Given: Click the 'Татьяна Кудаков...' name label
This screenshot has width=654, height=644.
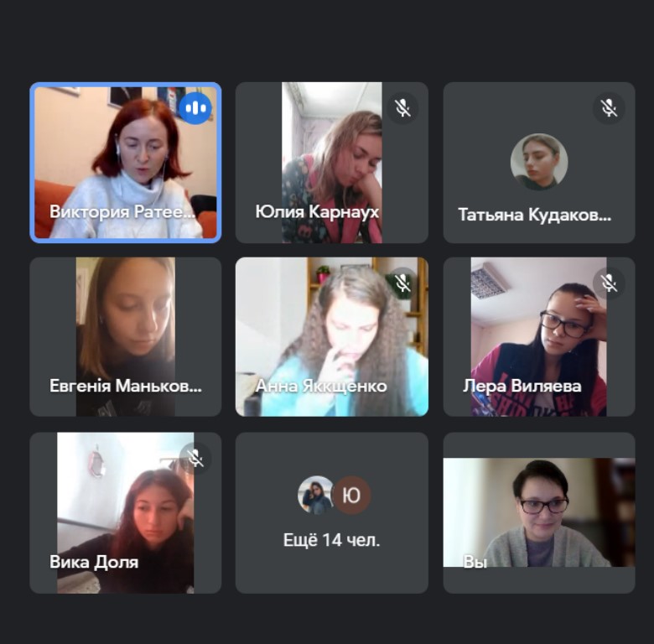Looking at the screenshot, I should (534, 216).
